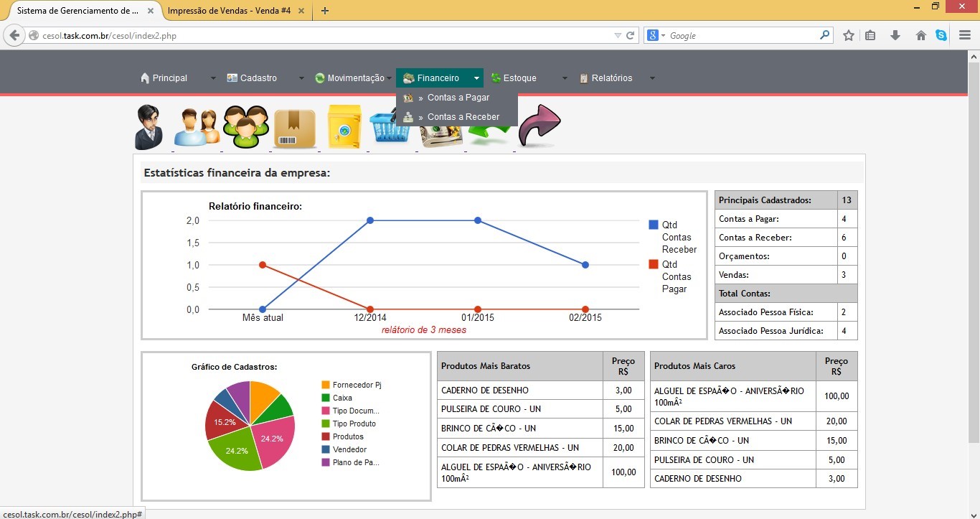
Task: Click the blue Qtd Contas Receber legend swatch
Action: (653, 225)
